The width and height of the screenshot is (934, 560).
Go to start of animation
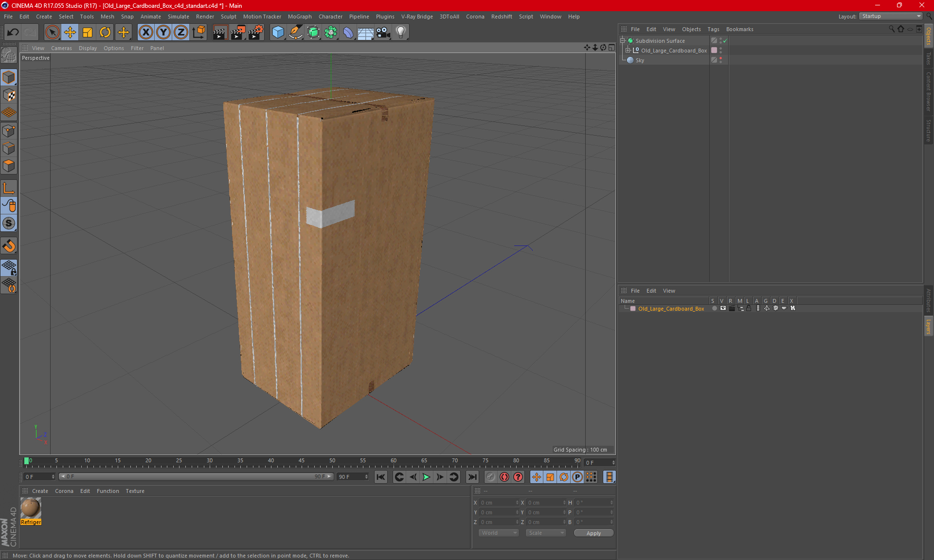click(x=381, y=477)
